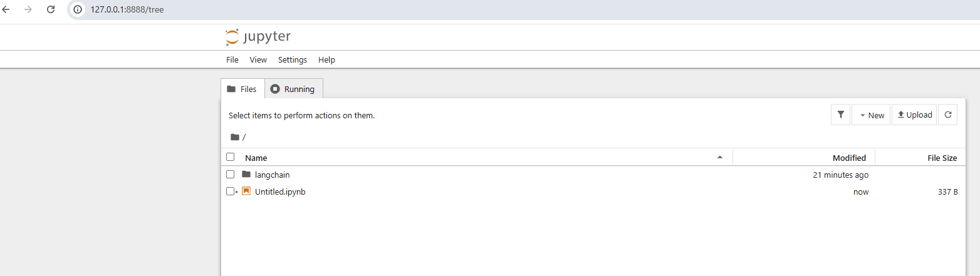980x276 pixels.
Task: Open the Settings menu
Action: click(293, 60)
